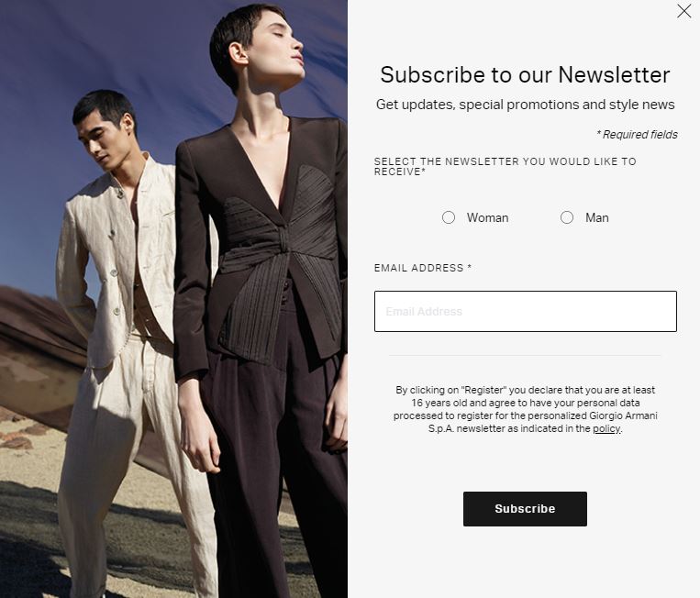This screenshot has width=700, height=598.
Task: Focus the Email Address input field
Action: pos(526,312)
